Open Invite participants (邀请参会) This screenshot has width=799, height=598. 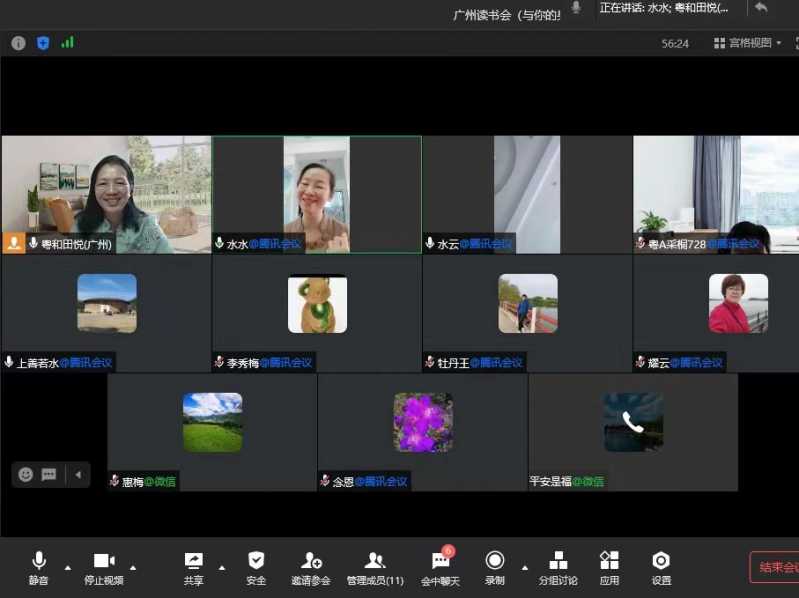coord(311,567)
